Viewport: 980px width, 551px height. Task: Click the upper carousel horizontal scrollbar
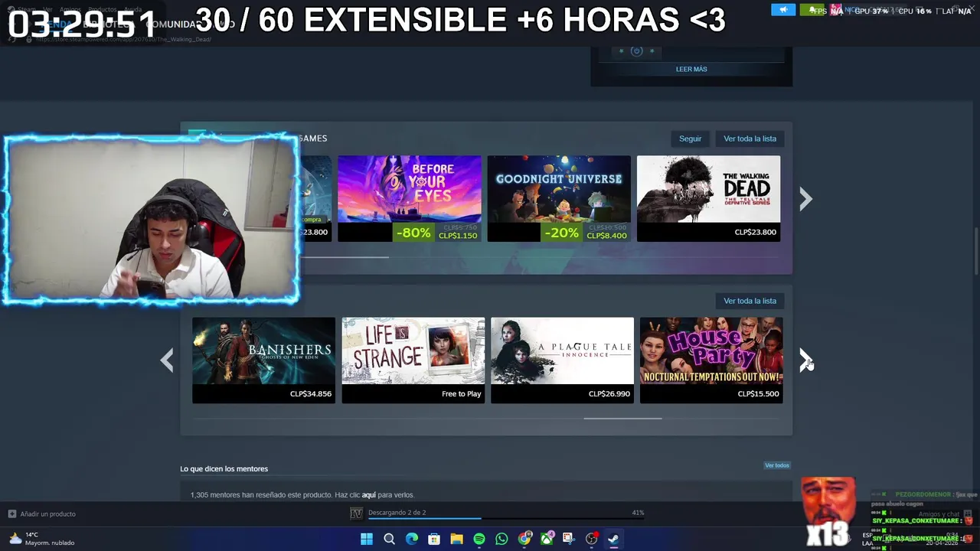pyautogui.click(x=345, y=257)
